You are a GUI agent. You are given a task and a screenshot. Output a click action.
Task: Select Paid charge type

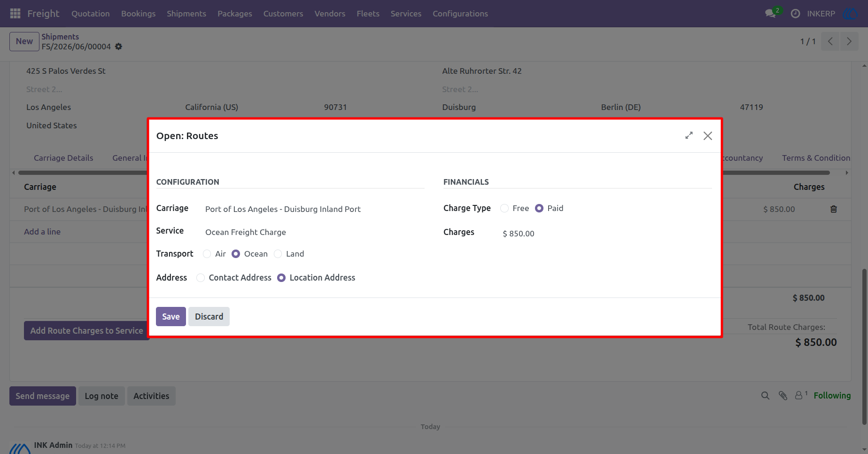coord(539,208)
